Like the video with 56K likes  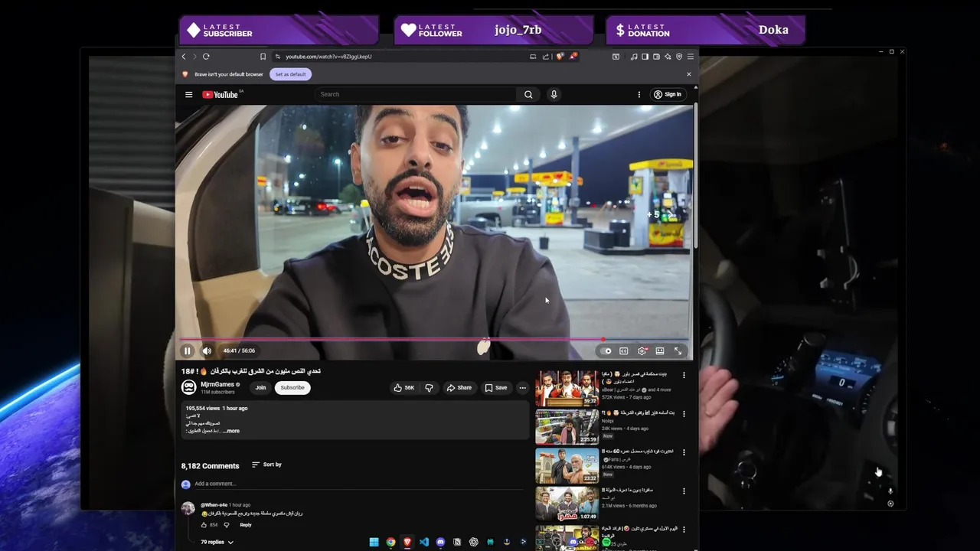404,388
